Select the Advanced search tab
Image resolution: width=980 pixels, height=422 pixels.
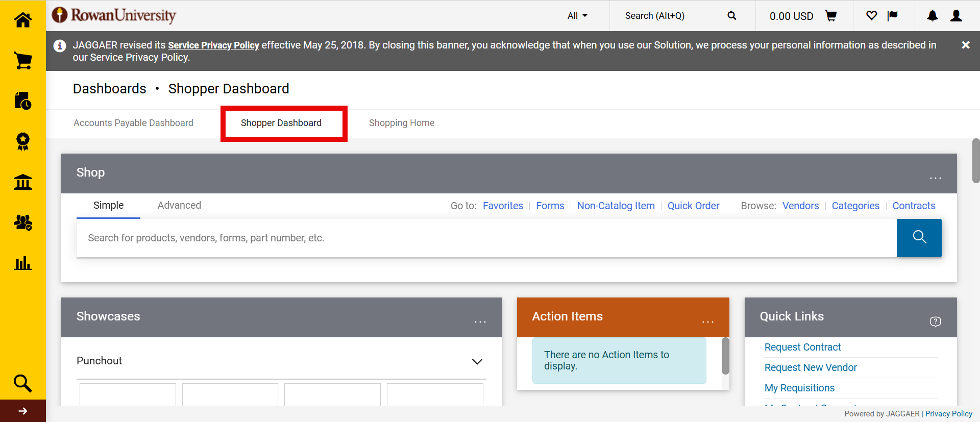(x=179, y=205)
